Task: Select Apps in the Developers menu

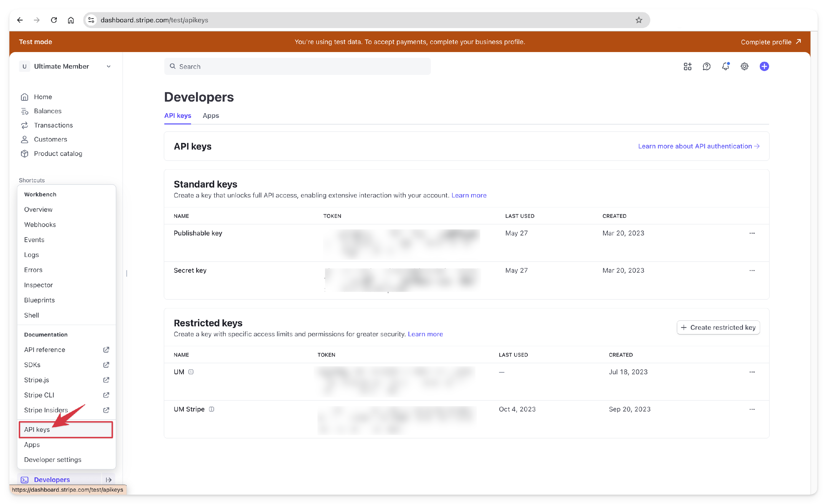Action: [32, 445]
